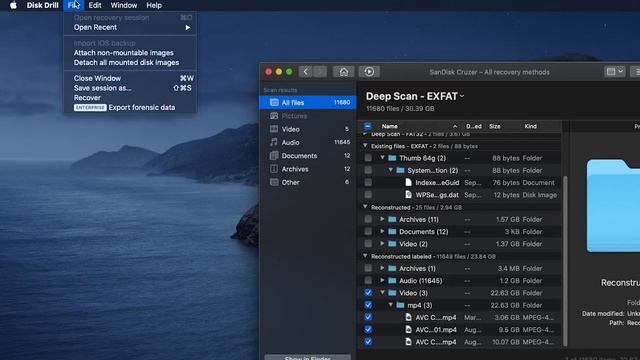640x360 pixels.
Task: Click the mp4 (3) folder icon
Action: point(400,305)
